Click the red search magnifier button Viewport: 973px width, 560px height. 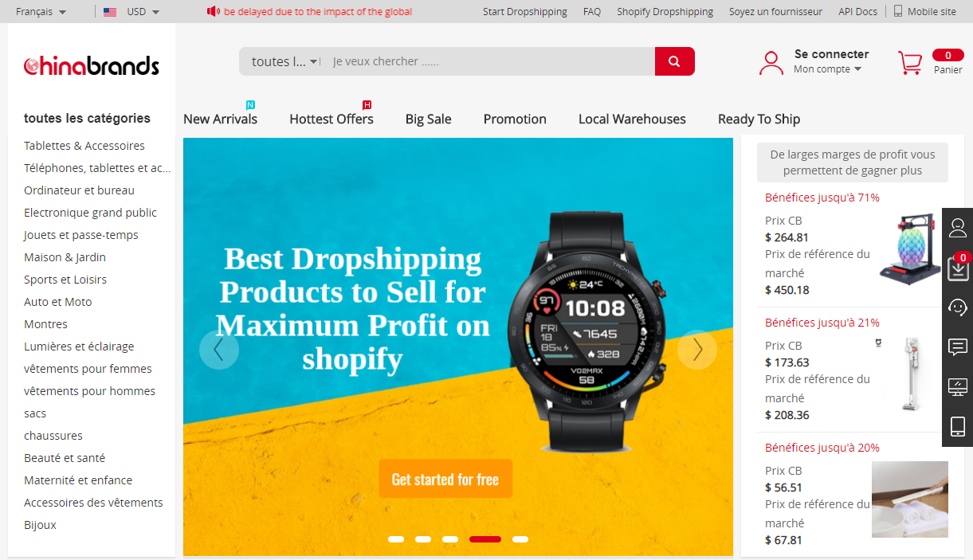click(x=674, y=61)
